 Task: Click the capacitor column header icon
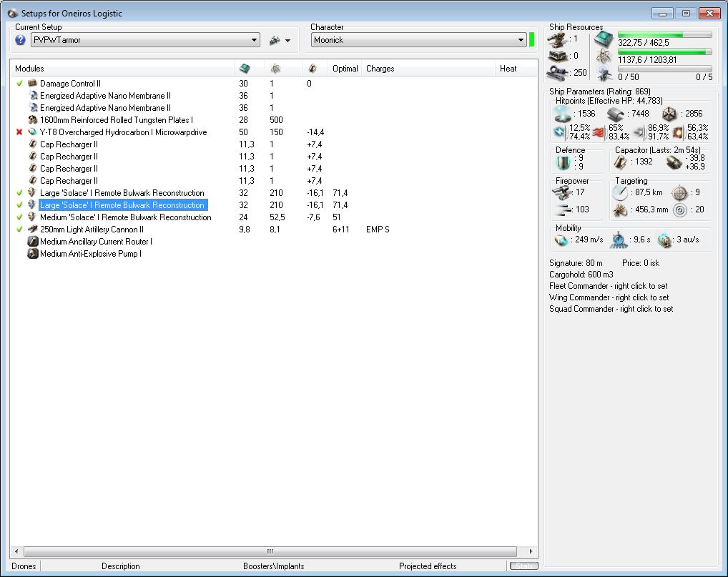[x=313, y=68]
